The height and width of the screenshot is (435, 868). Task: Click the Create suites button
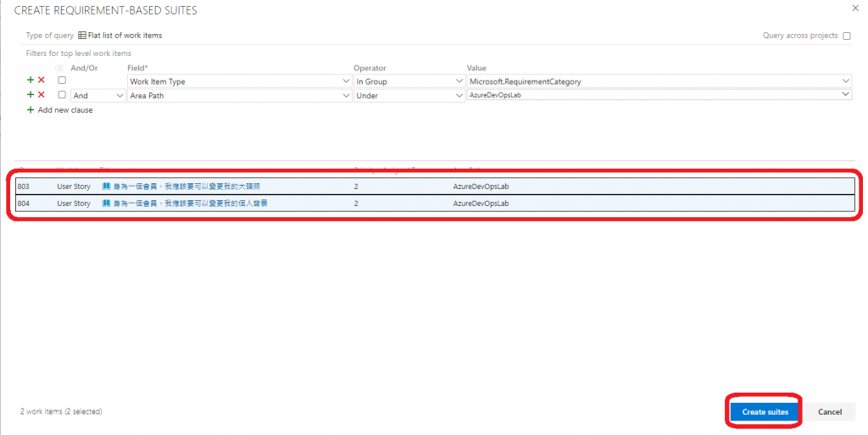click(x=765, y=412)
